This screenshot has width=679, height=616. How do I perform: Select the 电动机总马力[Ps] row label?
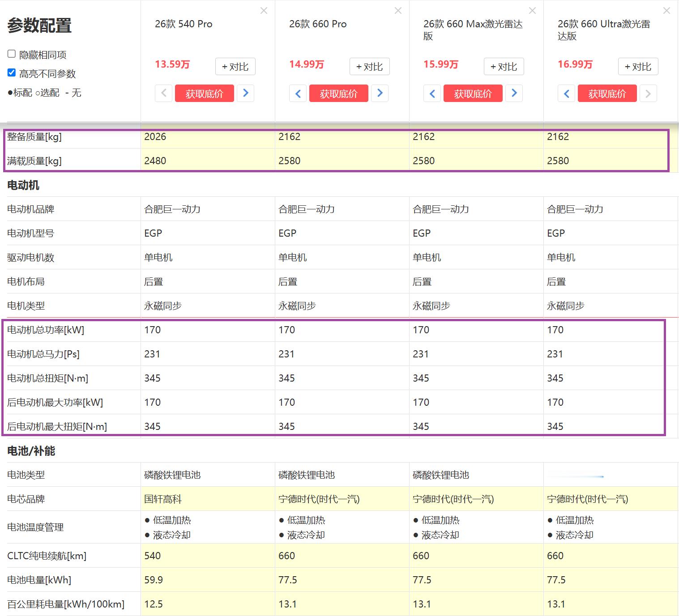(43, 354)
